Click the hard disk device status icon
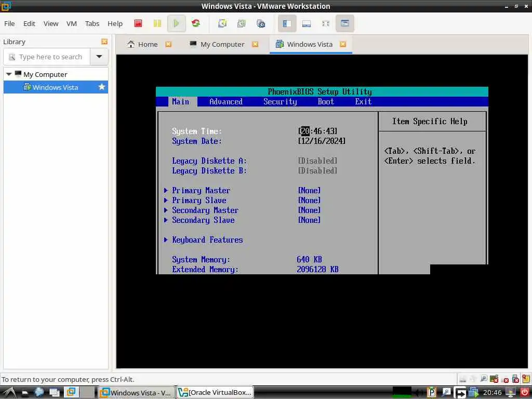 pyautogui.click(x=462, y=378)
